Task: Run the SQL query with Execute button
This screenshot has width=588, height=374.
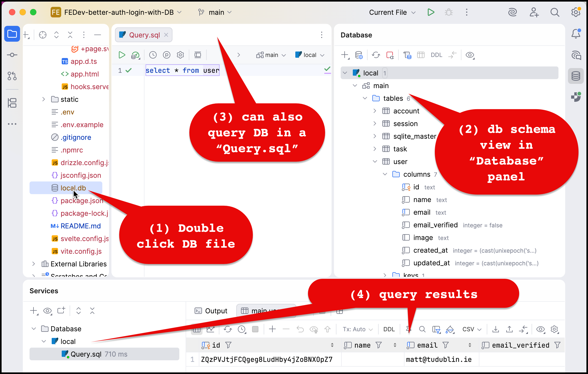Action: tap(122, 55)
